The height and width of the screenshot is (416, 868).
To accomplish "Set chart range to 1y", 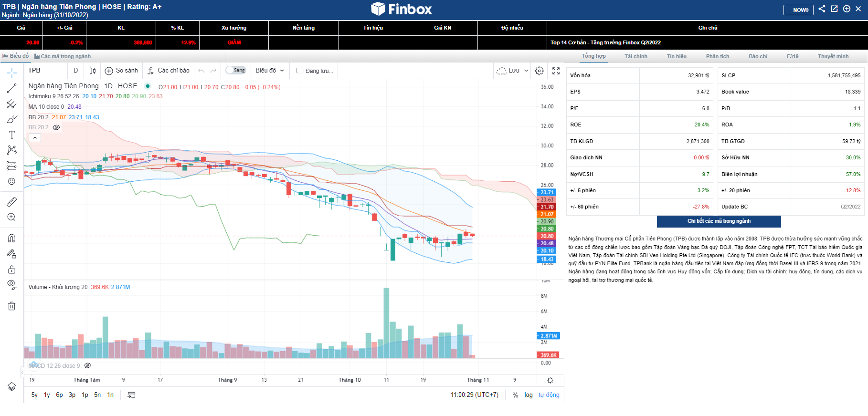I will [x=47, y=395].
